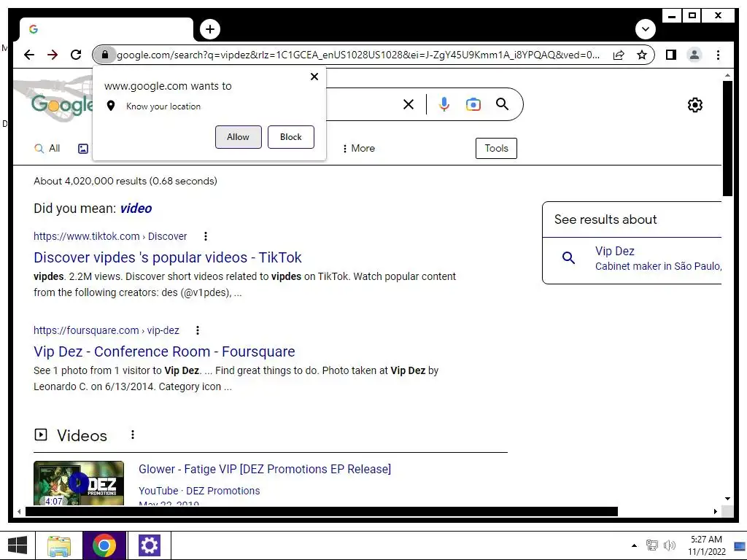Reload the page with the refresh icon
This screenshot has width=747, height=560.
click(x=76, y=55)
